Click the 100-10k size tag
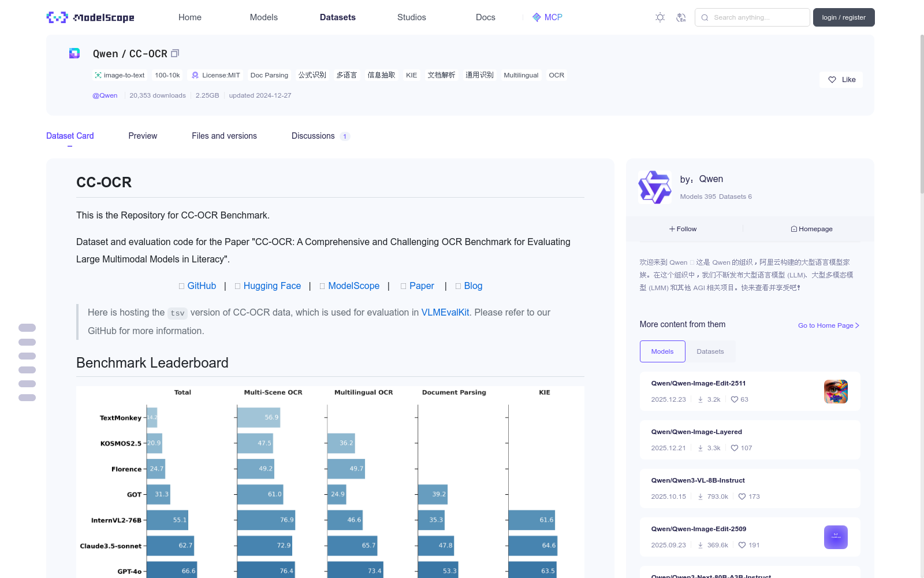This screenshot has width=924, height=578. pos(167,75)
